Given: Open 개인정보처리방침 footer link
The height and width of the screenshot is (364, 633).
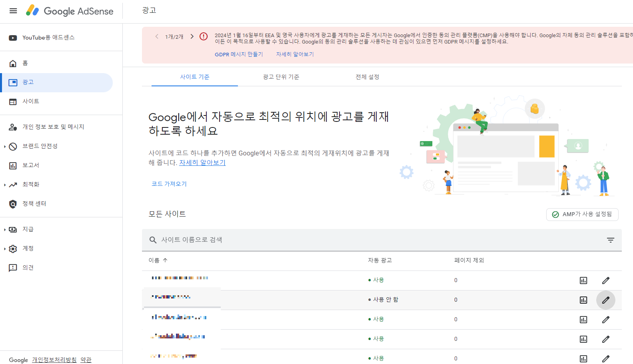Looking at the screenshot, I should (54, 360).
